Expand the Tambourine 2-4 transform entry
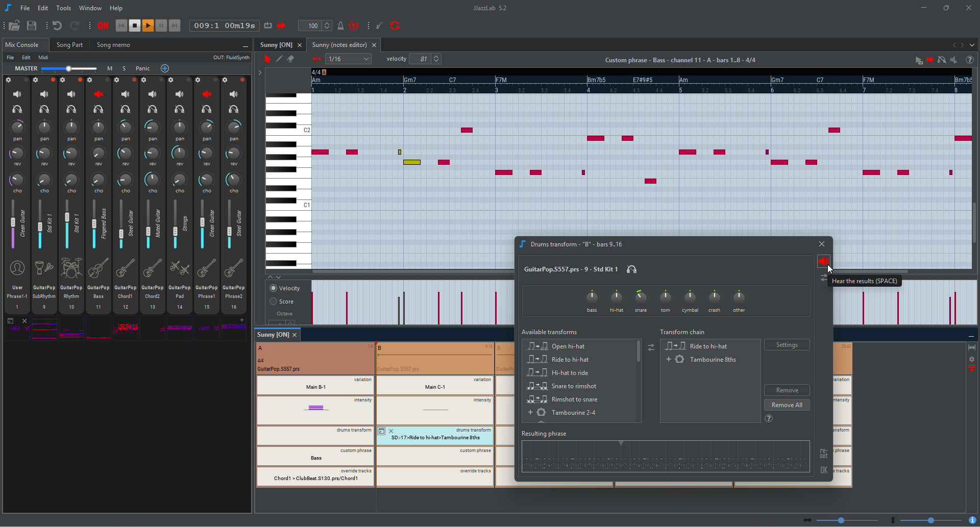The width and height of the screenshot is (980, 527). (x=530, y=413)
